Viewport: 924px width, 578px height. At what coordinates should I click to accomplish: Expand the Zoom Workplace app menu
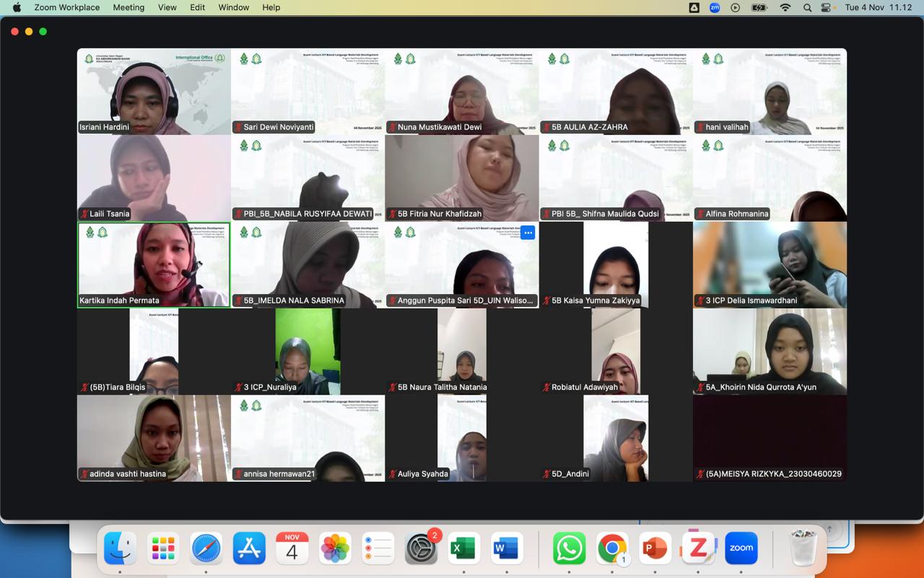click(x=67, y=7)
